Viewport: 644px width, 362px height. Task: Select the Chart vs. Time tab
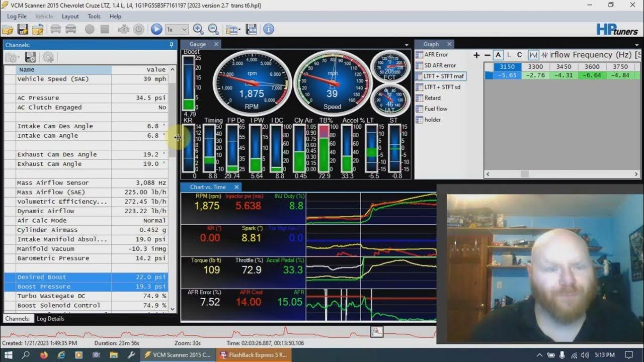point(208,187)
